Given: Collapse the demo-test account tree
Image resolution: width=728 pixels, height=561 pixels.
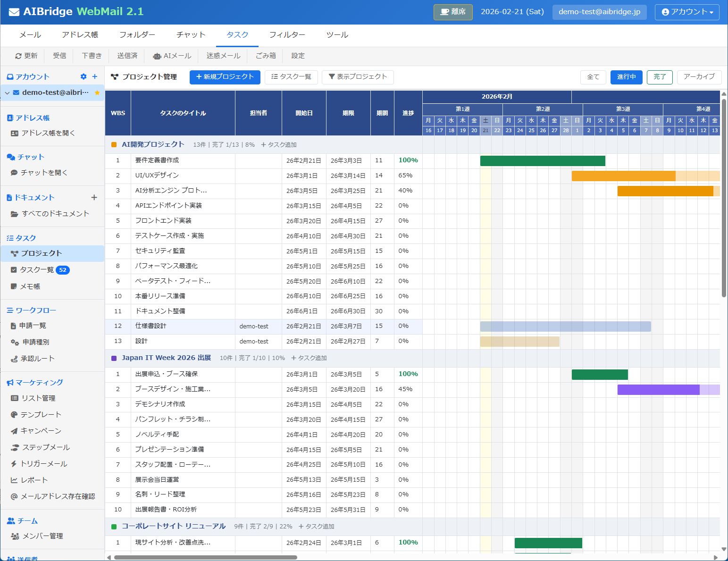Looking at the screenshot, I should point(7,93).
